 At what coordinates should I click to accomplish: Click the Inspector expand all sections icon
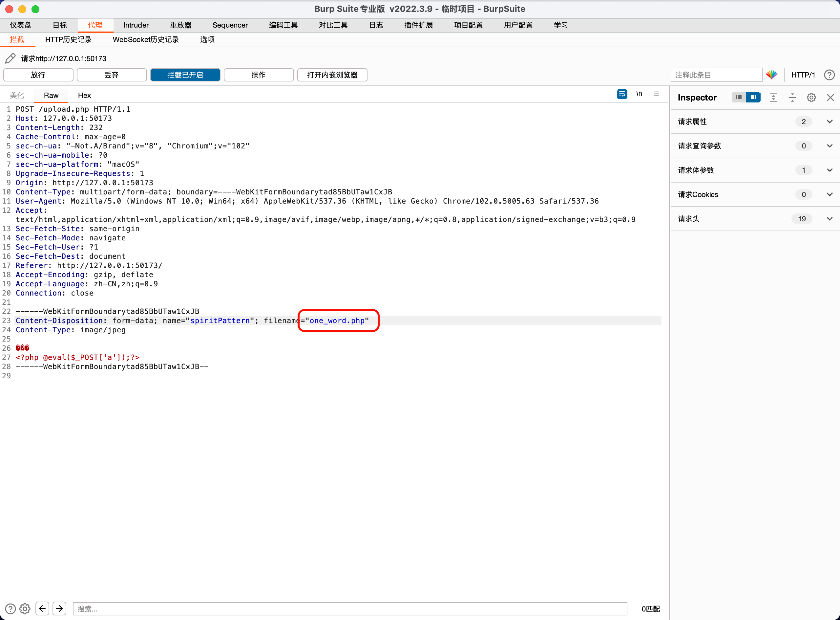point(773,97)
